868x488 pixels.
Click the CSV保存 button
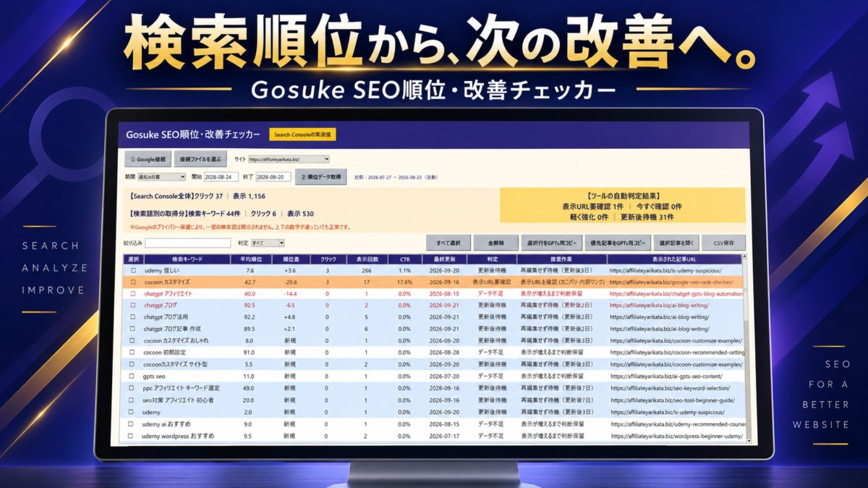[723, 243]
